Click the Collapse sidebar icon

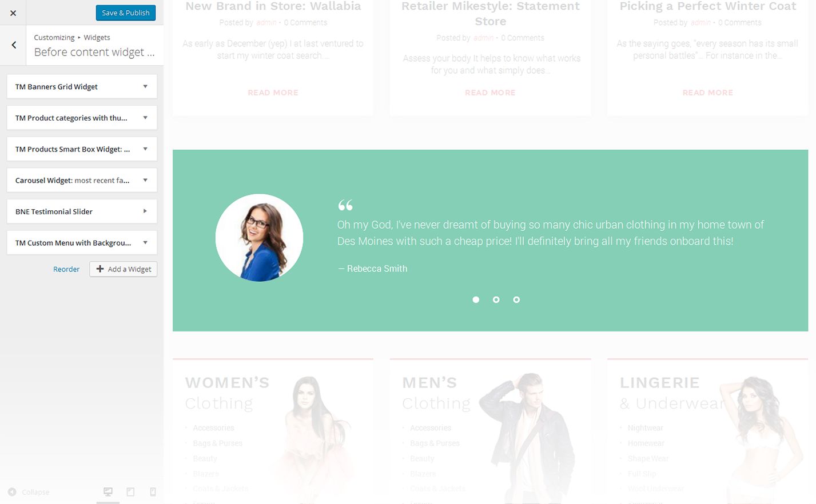coord(12,492)
